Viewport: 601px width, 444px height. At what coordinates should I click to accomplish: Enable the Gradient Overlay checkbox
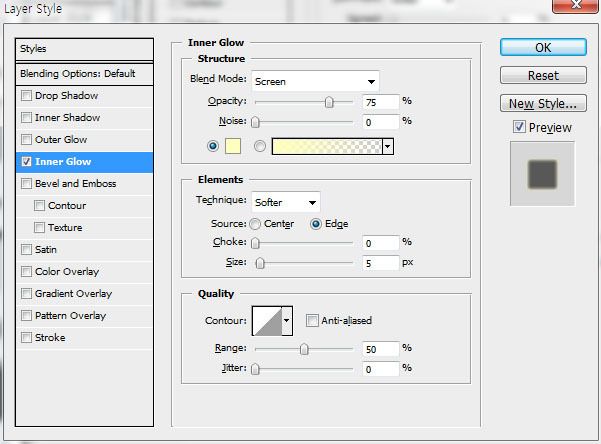(x=26, y=294)
